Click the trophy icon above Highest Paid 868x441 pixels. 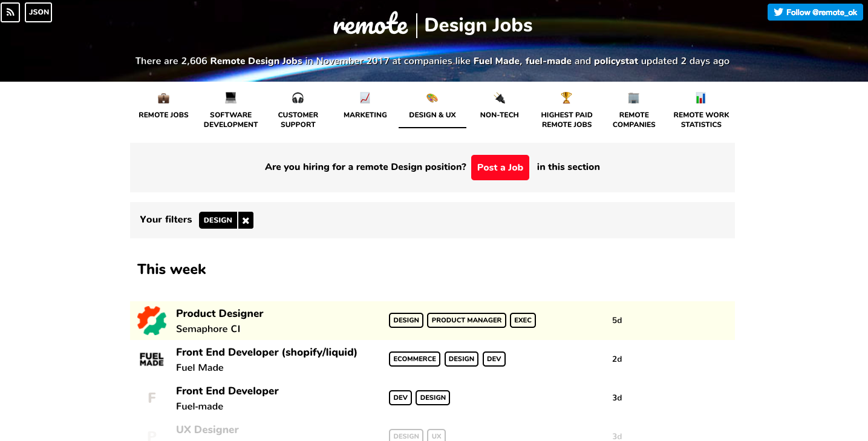(x=566, y=97)
